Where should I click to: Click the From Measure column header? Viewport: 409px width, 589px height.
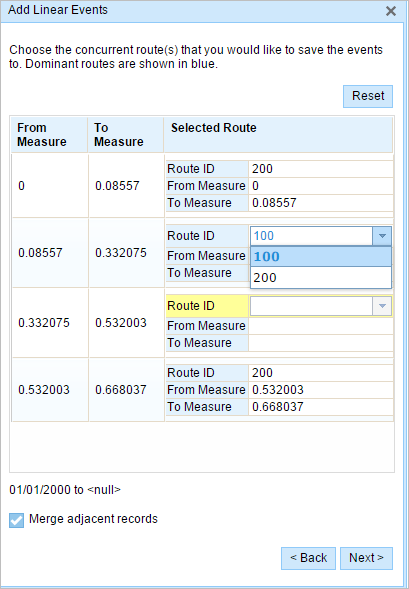(x=49, y=134)
